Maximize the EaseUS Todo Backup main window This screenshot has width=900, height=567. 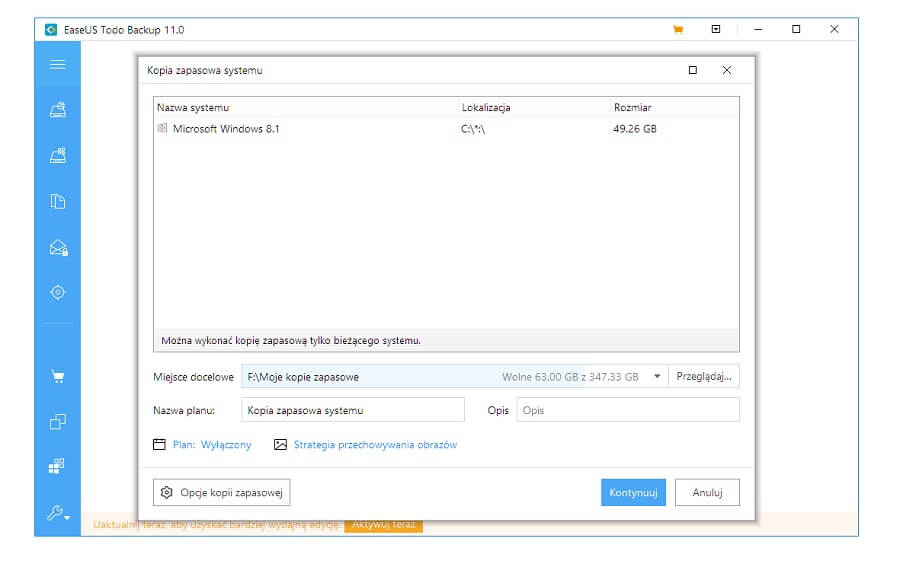coord(796,29)
